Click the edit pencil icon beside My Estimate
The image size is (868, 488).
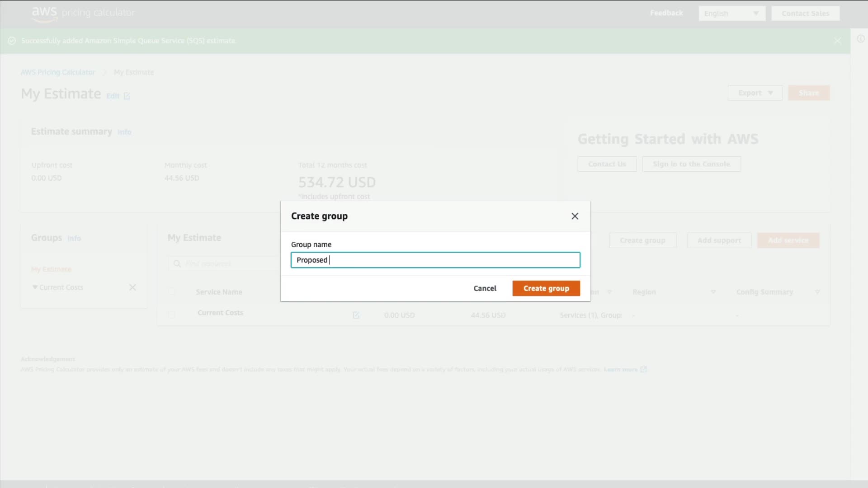click(127, 96)
